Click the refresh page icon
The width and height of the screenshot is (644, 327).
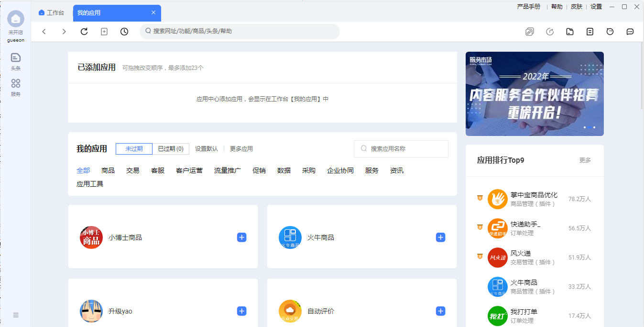coord(84,32)
